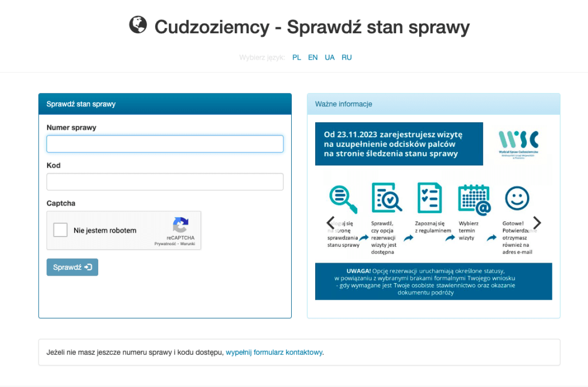Check the "Nie jestem robotem" checkbox
This screenshot has width=588, height=387.
point(60,230)
